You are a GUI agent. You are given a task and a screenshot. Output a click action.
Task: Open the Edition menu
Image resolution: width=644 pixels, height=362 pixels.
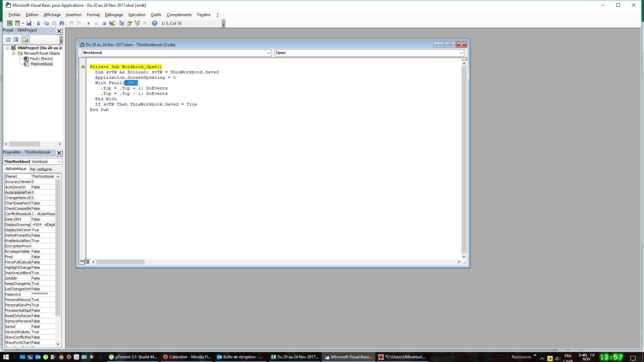click(x=32, y=15)
